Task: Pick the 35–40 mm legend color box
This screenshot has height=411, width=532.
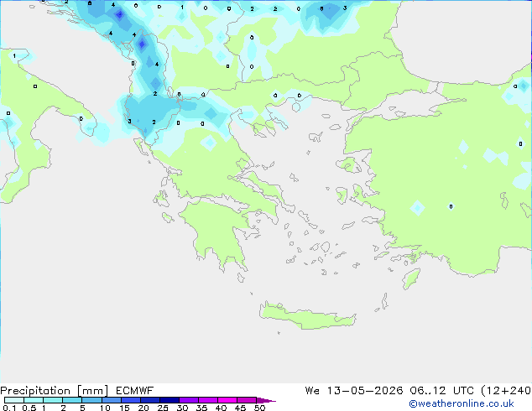Action: [207, 400]
